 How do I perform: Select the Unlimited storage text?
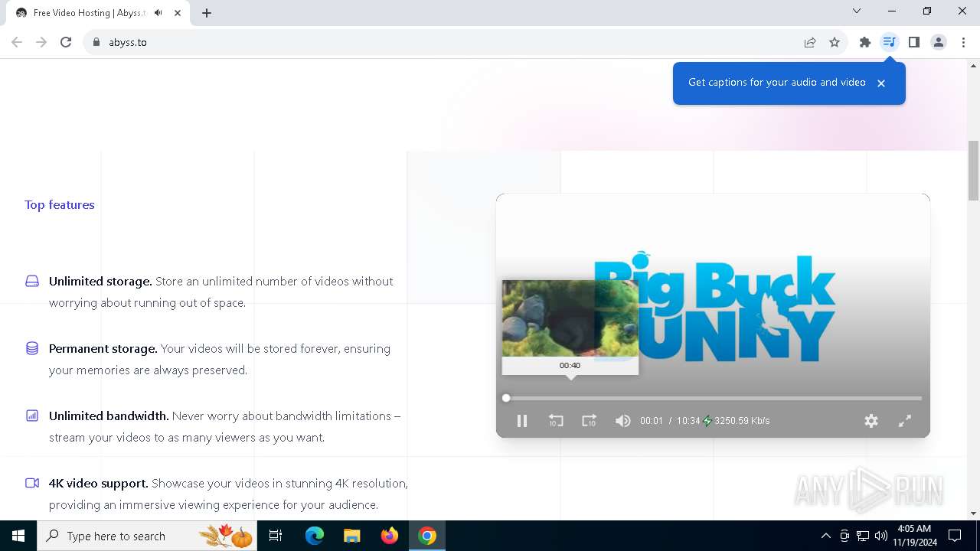pos(100,281)
